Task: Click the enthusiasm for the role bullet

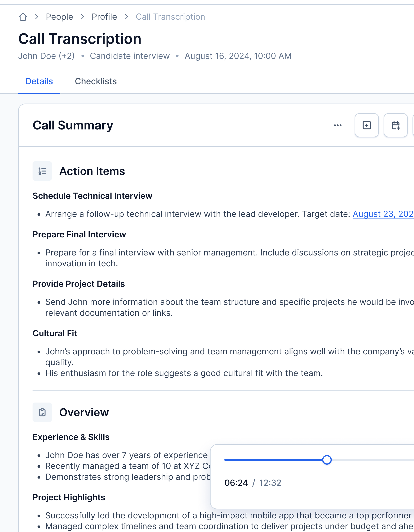Action: point(184,373)
